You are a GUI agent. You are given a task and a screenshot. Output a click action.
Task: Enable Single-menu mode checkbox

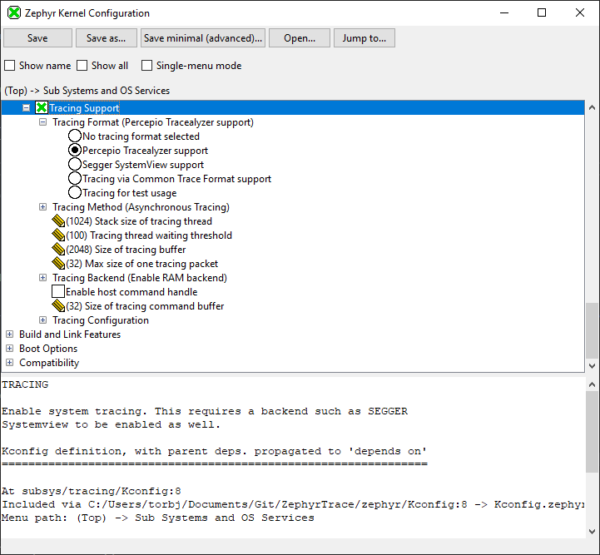(x=147, y=65)
